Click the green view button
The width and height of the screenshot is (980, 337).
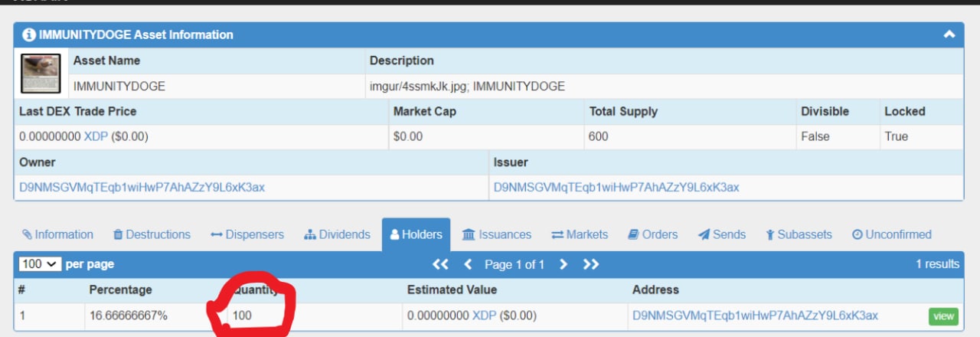coord(943,316)
